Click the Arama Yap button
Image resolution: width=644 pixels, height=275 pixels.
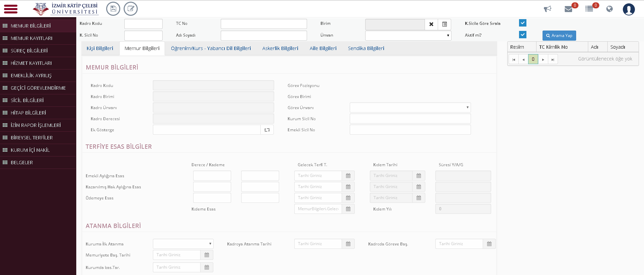pos(559,36)
